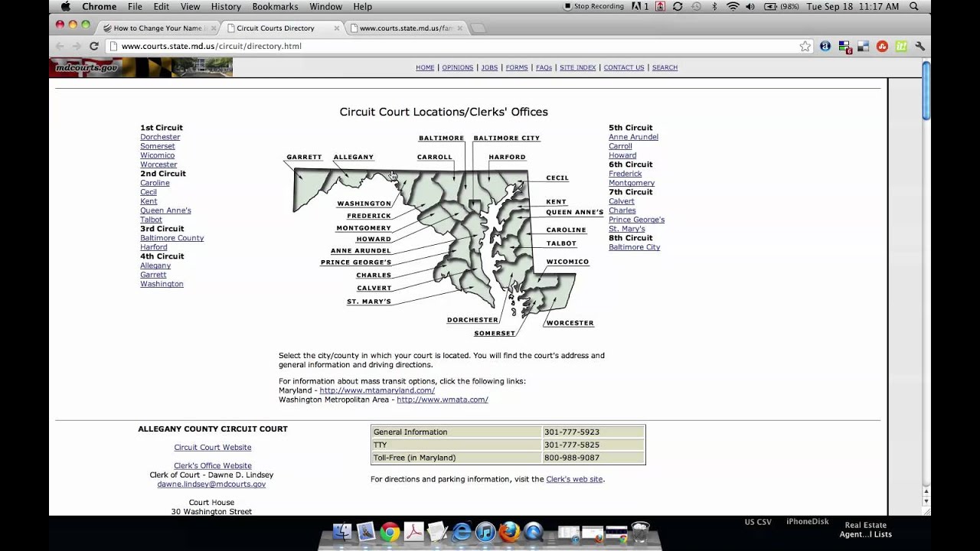Click the dawne.lindsey@mdcourts.gov email link
Image resolution: width=980 pixels, height=551 pixels.
tap(211, 484)
